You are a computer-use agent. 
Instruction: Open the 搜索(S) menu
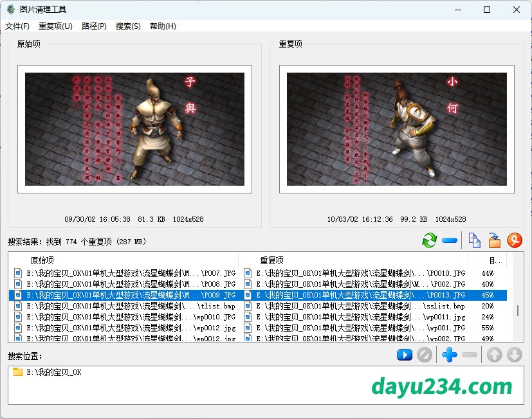[128, 26]
